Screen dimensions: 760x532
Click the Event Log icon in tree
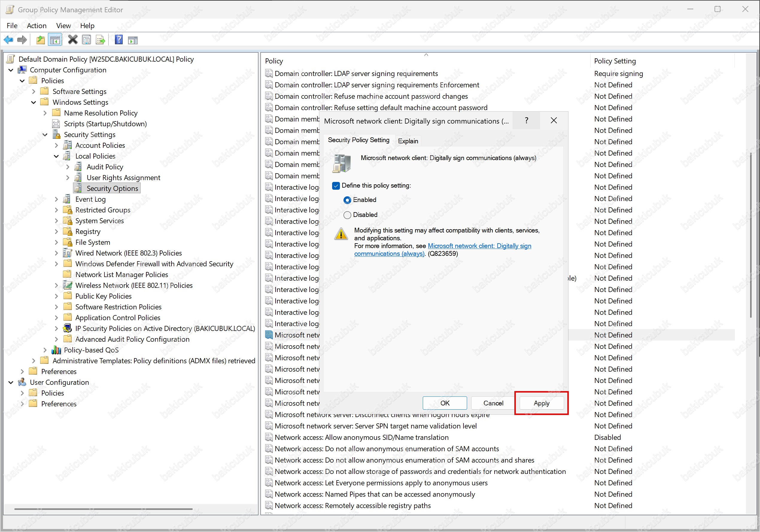pos(67,199)
